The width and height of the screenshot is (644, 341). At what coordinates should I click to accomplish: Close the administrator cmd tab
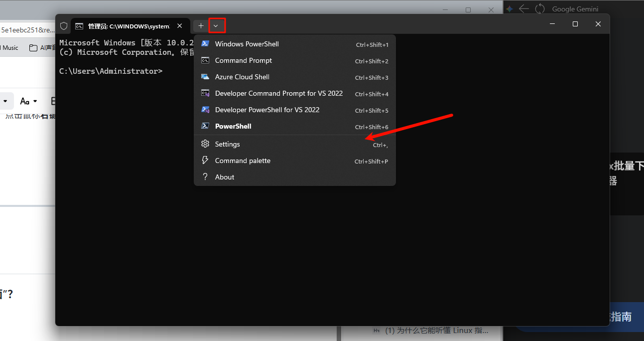pyautogui.click(x=180, y=26)
